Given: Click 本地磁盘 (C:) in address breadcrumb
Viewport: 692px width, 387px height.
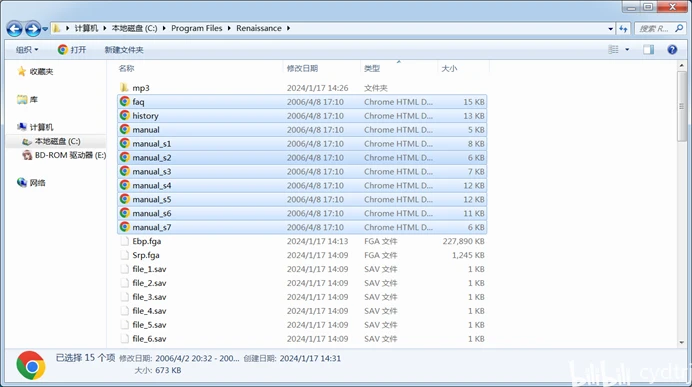Looking at the screenshot, I should click(x=134, y=28).
